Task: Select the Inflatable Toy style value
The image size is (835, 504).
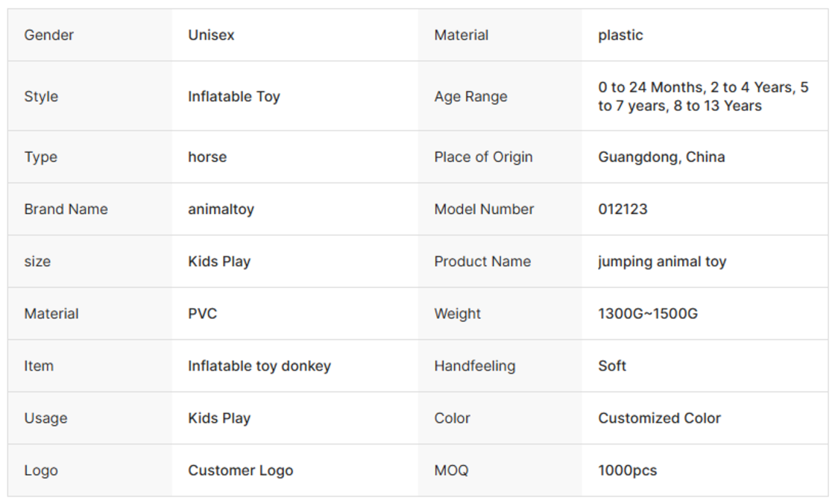Action: 234,96
